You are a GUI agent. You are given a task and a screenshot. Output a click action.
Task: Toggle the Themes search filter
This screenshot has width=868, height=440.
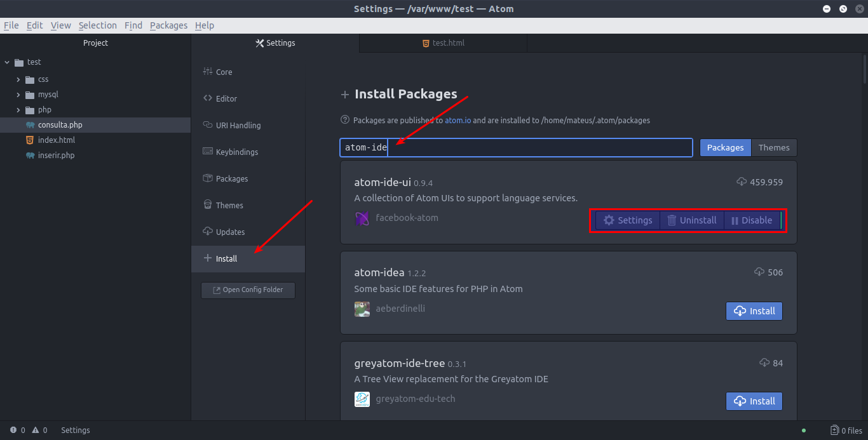pyautogui.click(x=774, y=147)
